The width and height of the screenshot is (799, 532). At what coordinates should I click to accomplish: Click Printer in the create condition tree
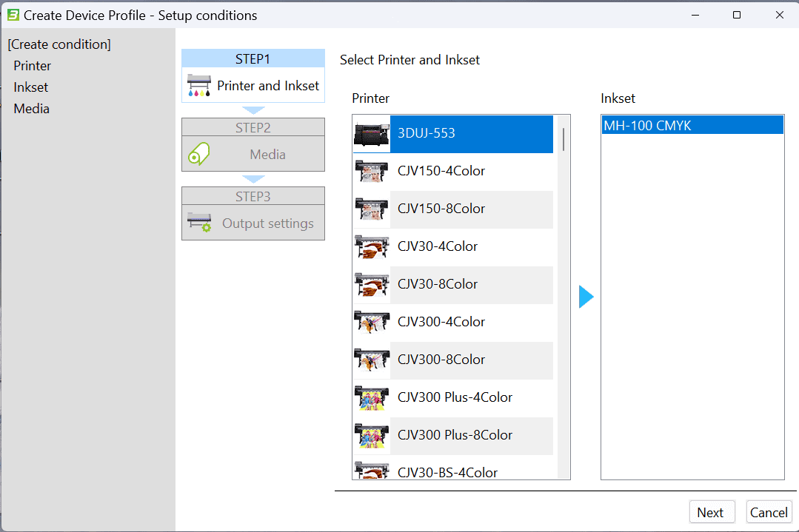33,66
